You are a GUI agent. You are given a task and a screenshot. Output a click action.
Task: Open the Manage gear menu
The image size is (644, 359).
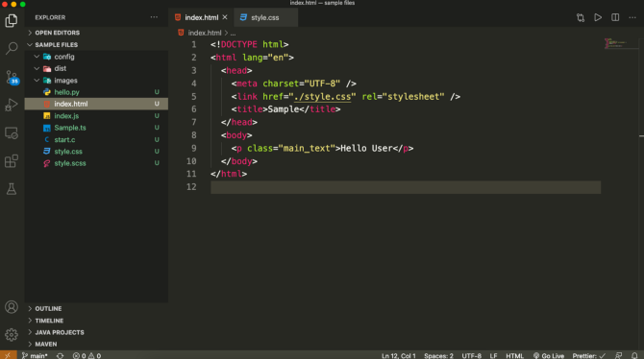pyautogui.click(x=12, y=335)
